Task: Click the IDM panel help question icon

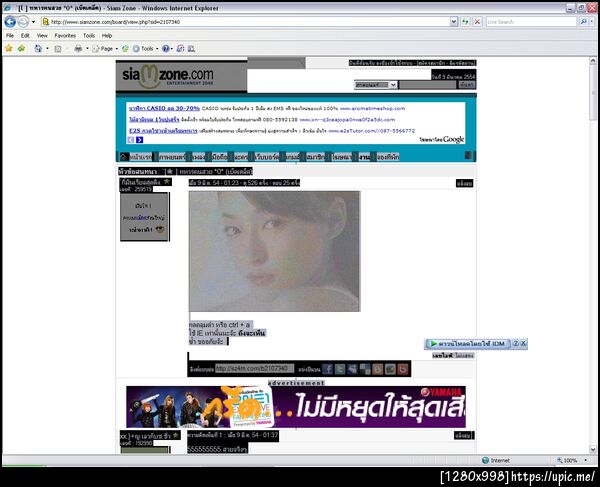Action: point(515,343)
